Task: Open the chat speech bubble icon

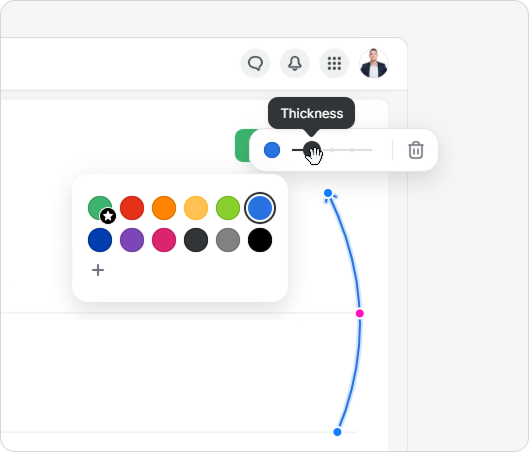Action: coord(255,63)
